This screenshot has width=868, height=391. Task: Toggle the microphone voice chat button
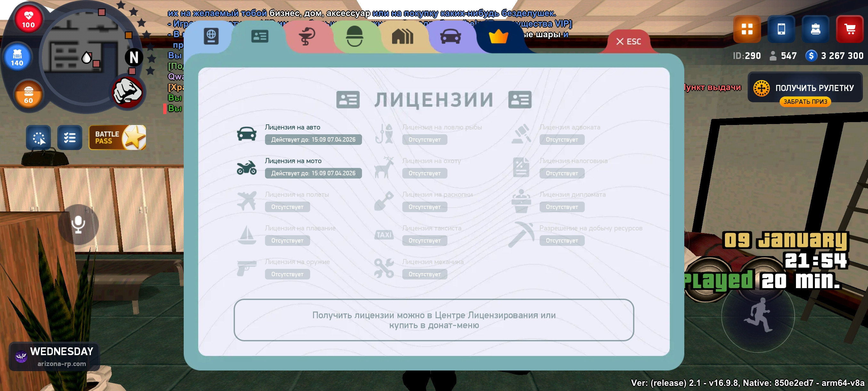[x=78, y=224]
